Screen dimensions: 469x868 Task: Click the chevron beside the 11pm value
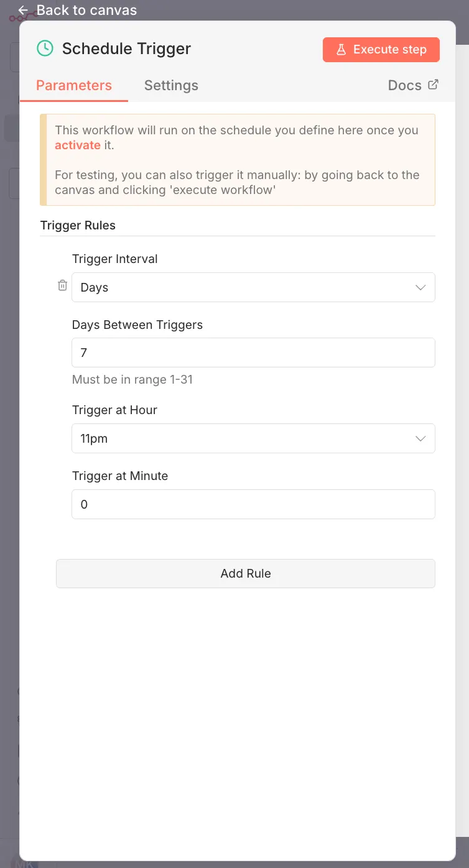click(420, 438)
